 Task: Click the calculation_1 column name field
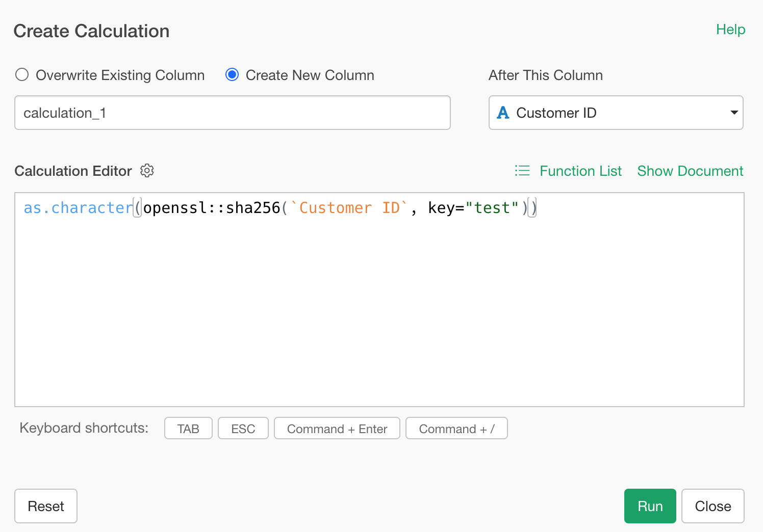[232, 113]
